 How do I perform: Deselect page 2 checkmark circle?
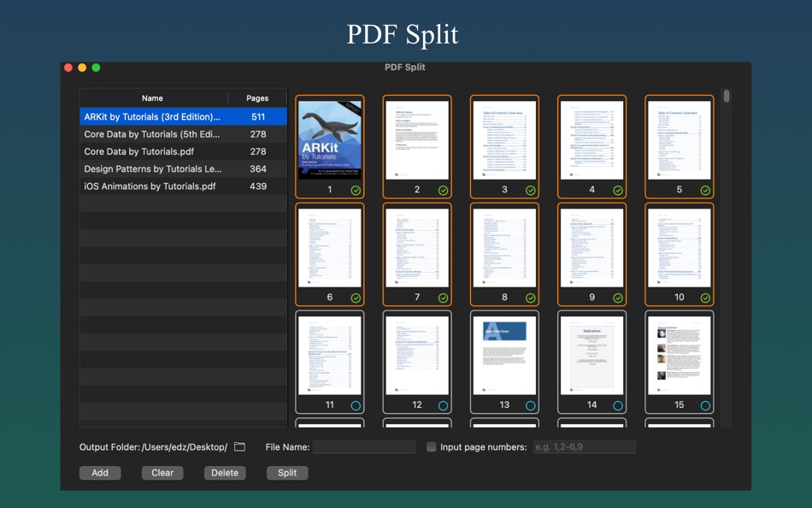click(444, 190)
